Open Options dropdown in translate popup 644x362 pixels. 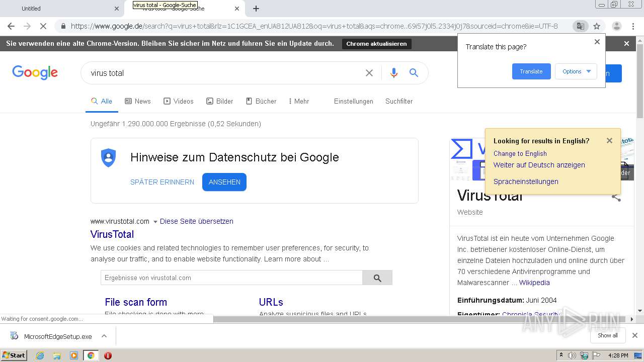[576, 71]
